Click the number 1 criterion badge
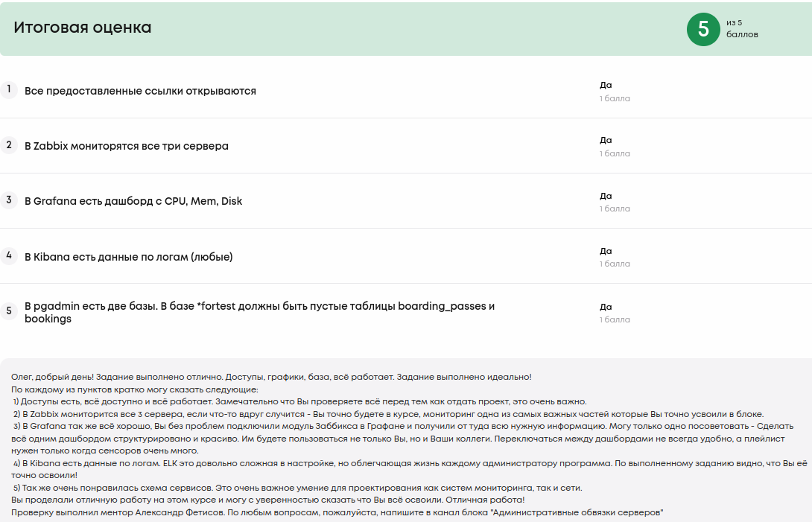This screenshot has height=522, width=812. 9,90
